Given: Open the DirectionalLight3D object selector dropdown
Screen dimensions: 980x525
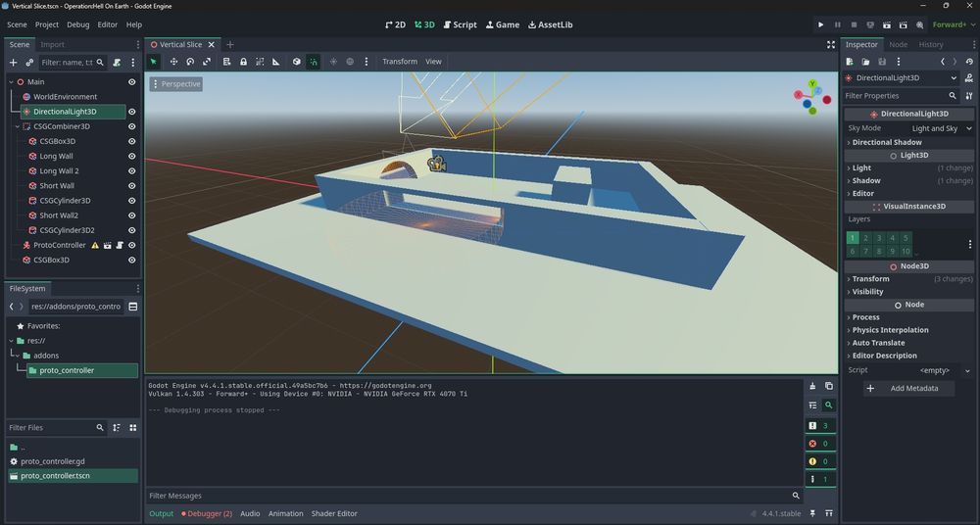Looking at the screenshot, I should [x=901, y=78].
